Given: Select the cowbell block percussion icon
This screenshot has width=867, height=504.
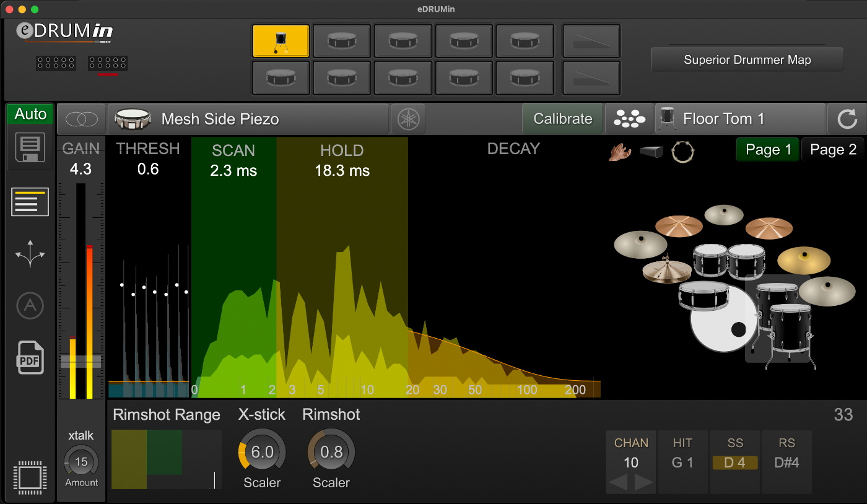Looking at the screenshot, I should pos(651,152).
